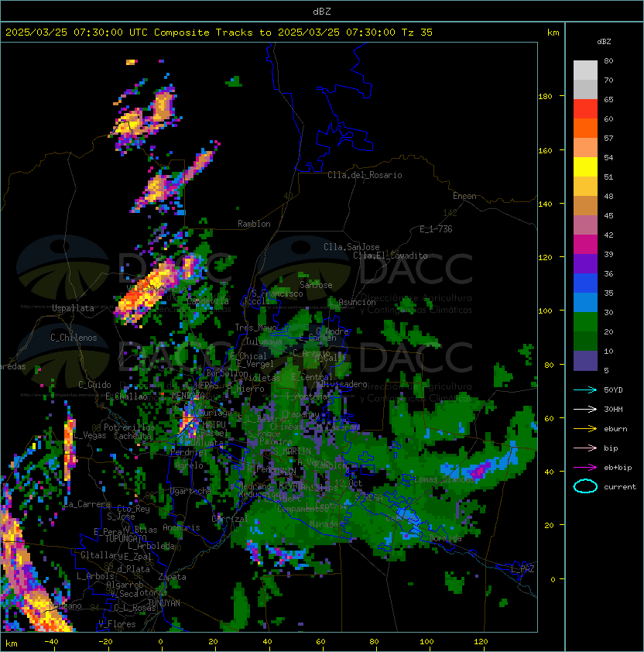Click the 'Carrizal' map label
Screen dimensions: 644x652
pos(230,519)
